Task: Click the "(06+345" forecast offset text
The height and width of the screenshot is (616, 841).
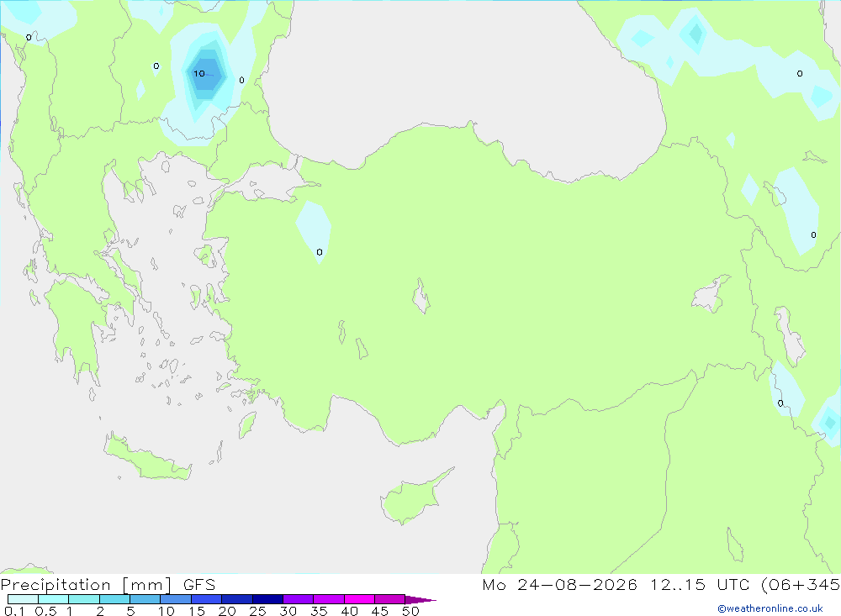Action: tap(801, 584)
